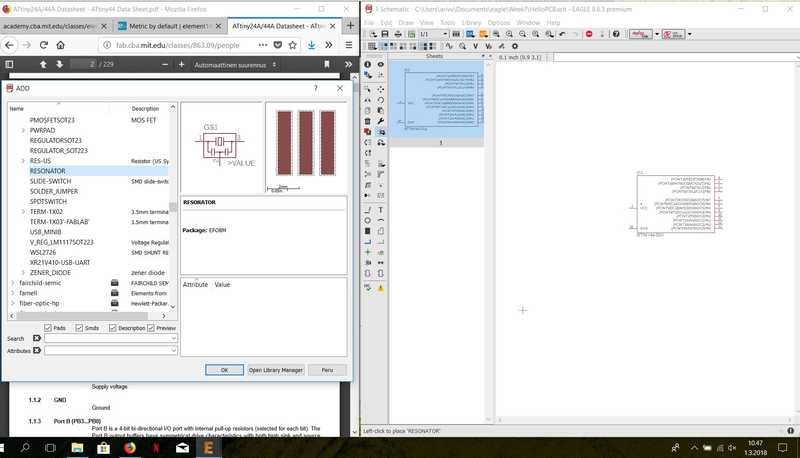Screen dimensions: 800x458
Task: Expand the fiber-optic-hp library
Action: (x=13, y=303)
